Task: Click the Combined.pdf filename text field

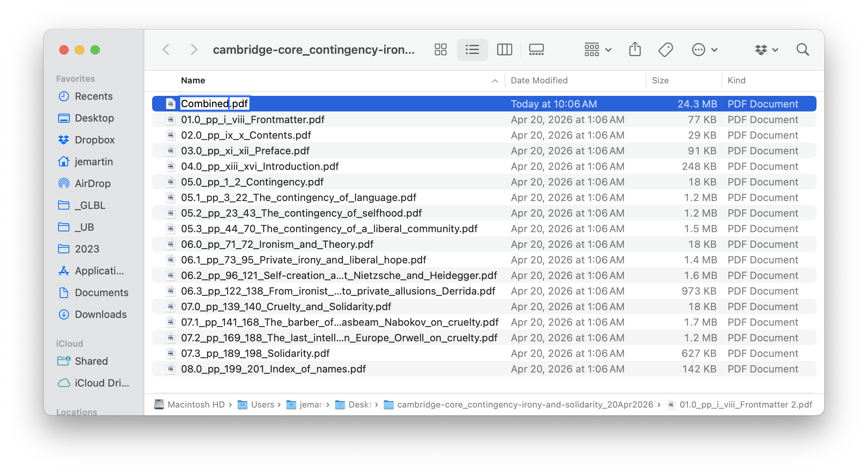Action: point(214,104)
